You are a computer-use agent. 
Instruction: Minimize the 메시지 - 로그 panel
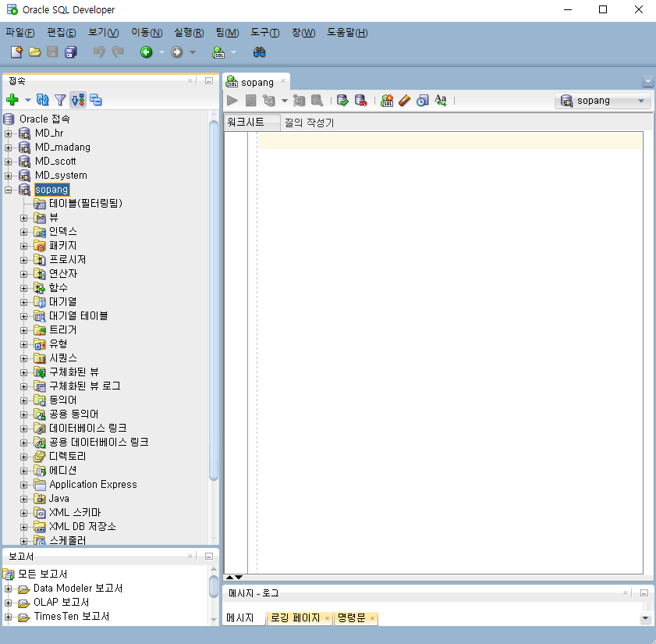pos(644,593)
